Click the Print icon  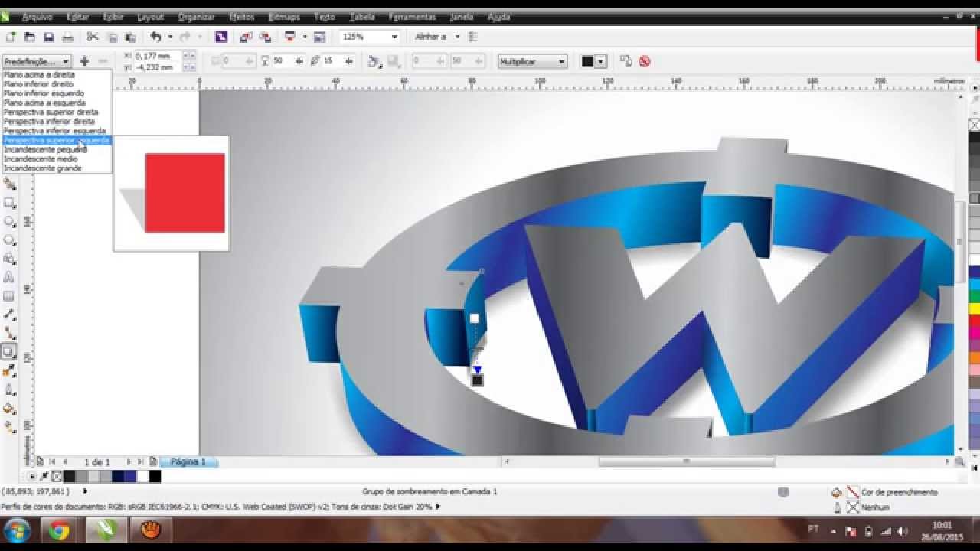tap(67, 37)
